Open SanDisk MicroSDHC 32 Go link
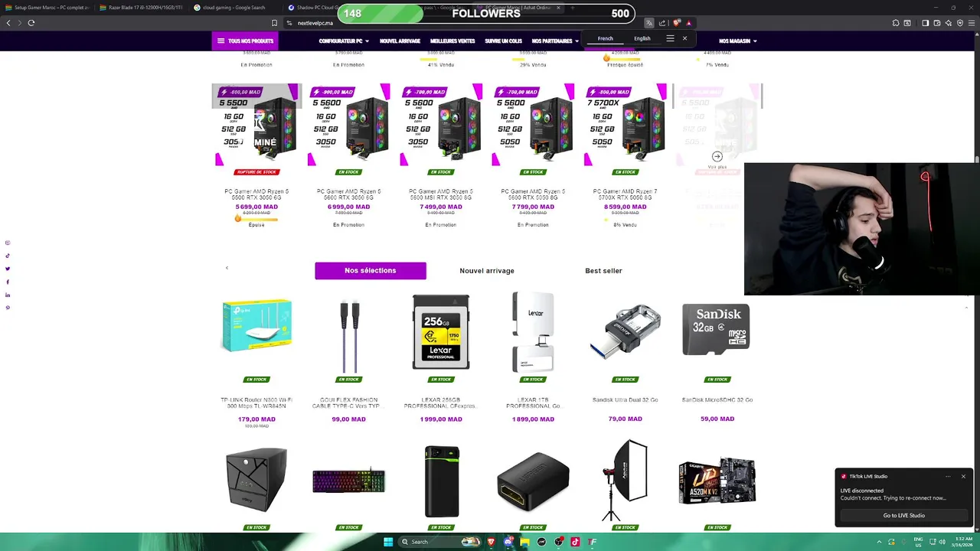The height and width of the screenshot is (551, 980). click(717, 399)
